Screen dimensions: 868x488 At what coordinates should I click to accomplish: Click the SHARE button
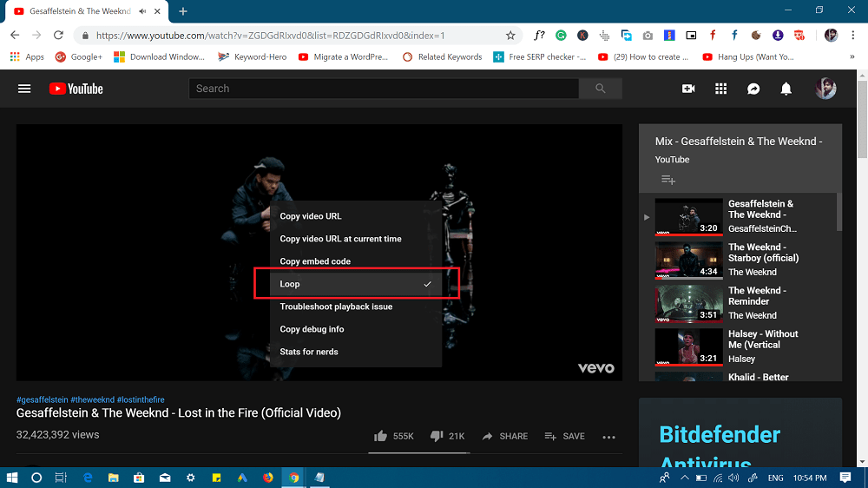pos(505,437)
